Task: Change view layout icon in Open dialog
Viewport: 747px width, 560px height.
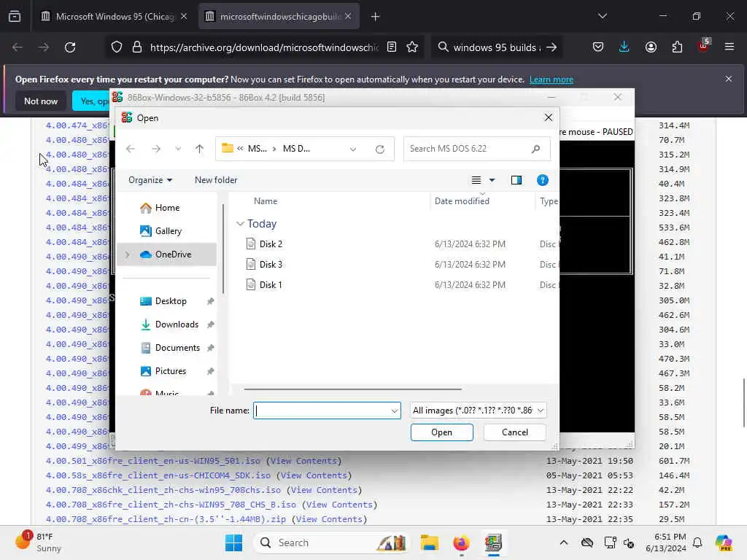Action: click(x=476, y=180)
